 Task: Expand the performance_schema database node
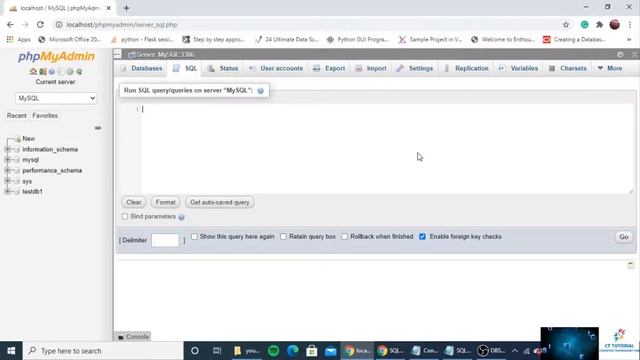[x=7, y=170]
